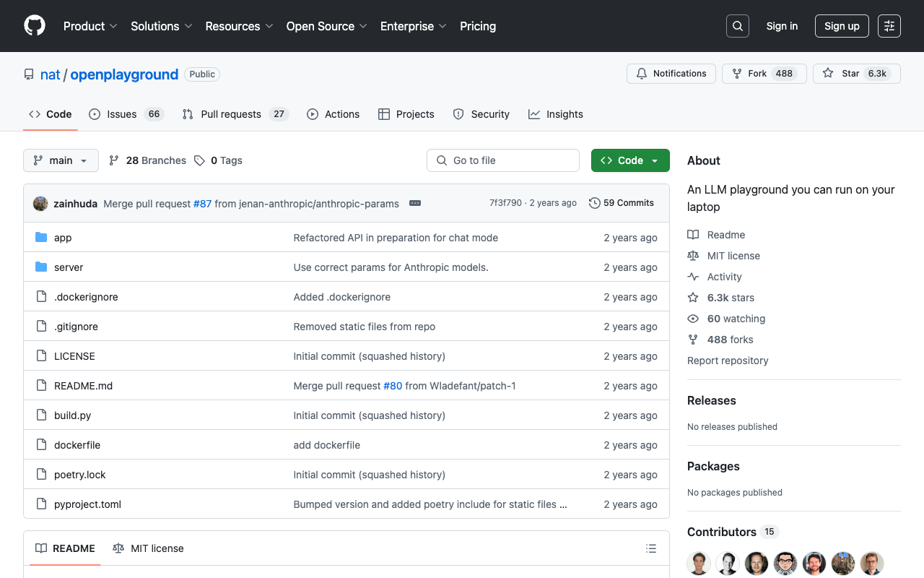Open commit 'Use correct params for Anthropic models.'
This screenshot has width=924, height=578.
391,267
